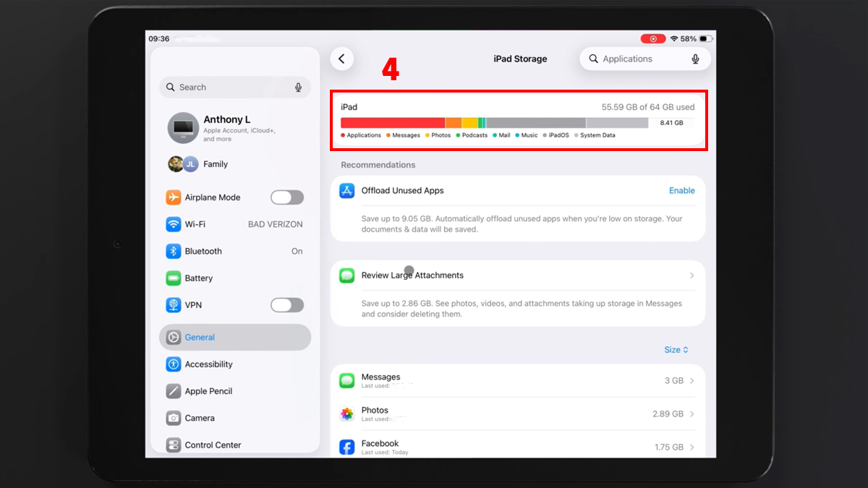The image size is (868, 488).
Task: Toggle the VPN switch
Action: pyautogui.click(x=287, y=305)
